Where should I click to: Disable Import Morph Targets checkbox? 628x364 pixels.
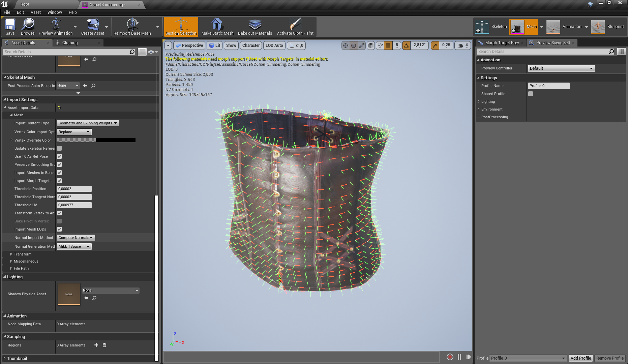tap(59, 181)
